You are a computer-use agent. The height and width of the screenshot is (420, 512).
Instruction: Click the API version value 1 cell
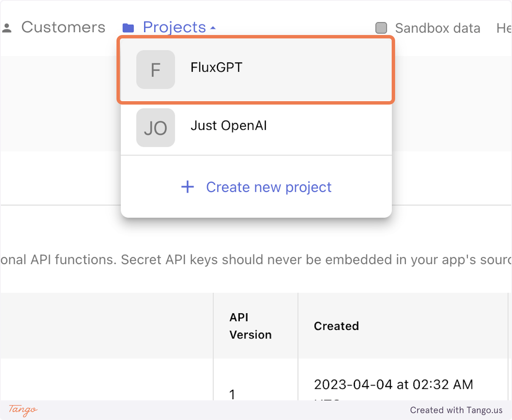tap(233, 394)
